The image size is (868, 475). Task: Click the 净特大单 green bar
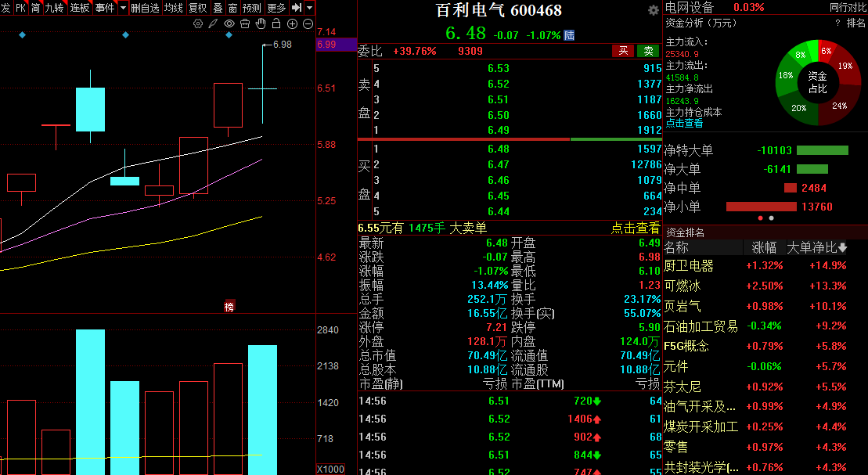pos(822,150)
